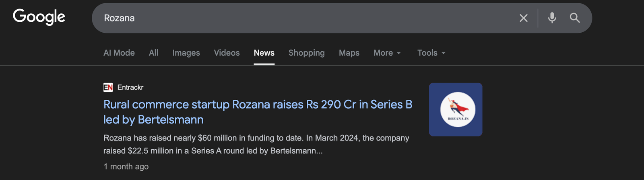Start voice search with microphone icon
Image resolution: width=644 pixels, height=180 pixels.
click(x=552, y=18)
